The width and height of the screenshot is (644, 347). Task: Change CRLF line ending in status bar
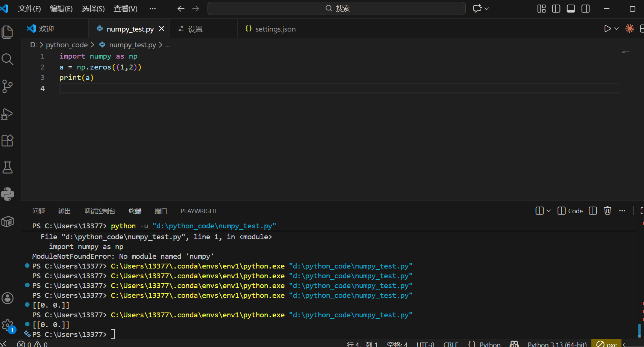click(x=451, y=344)
